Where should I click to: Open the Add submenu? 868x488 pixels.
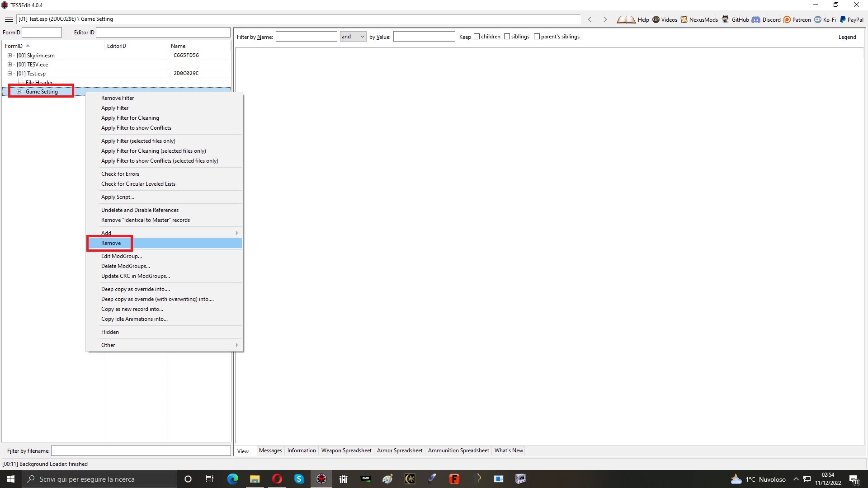click(165, 233)
